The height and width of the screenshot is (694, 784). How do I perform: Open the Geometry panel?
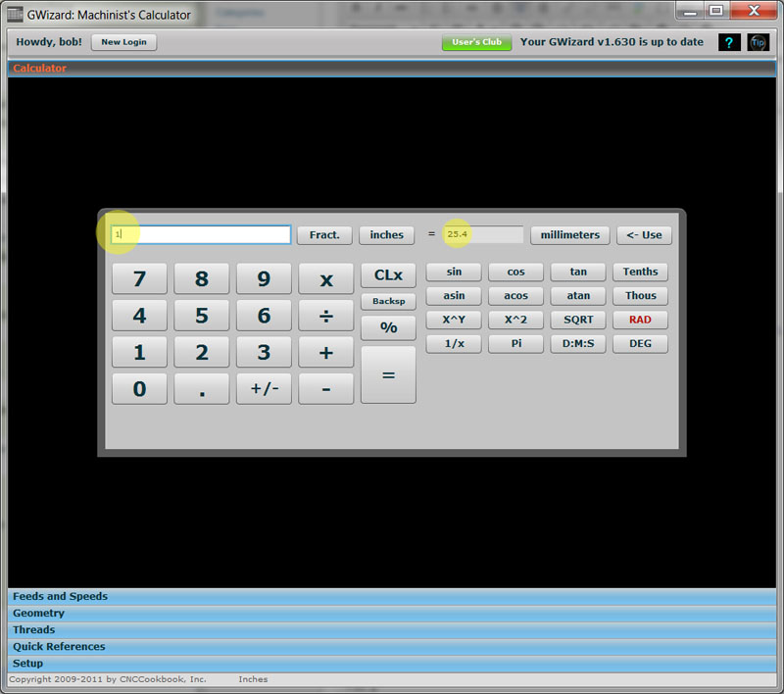(38, 613)
